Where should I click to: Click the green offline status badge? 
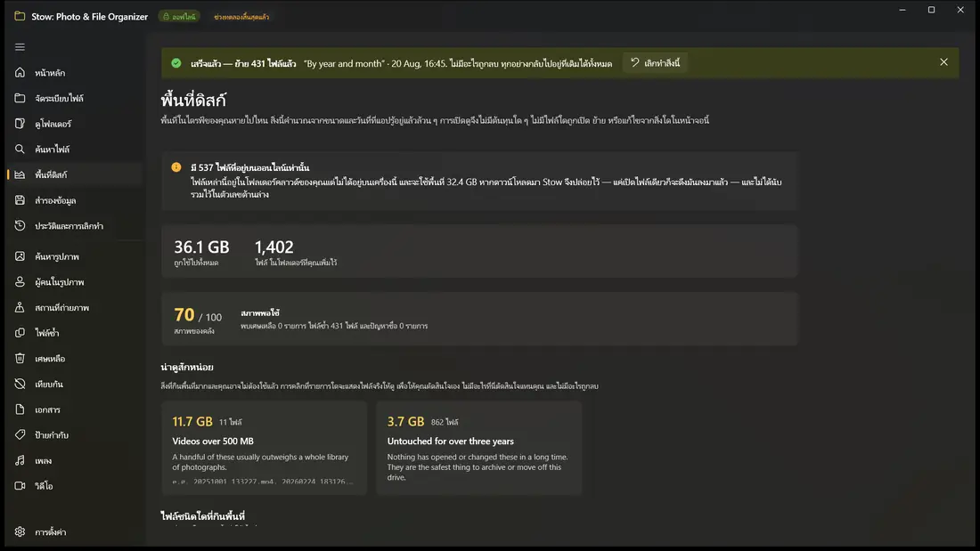coord(179,17)
